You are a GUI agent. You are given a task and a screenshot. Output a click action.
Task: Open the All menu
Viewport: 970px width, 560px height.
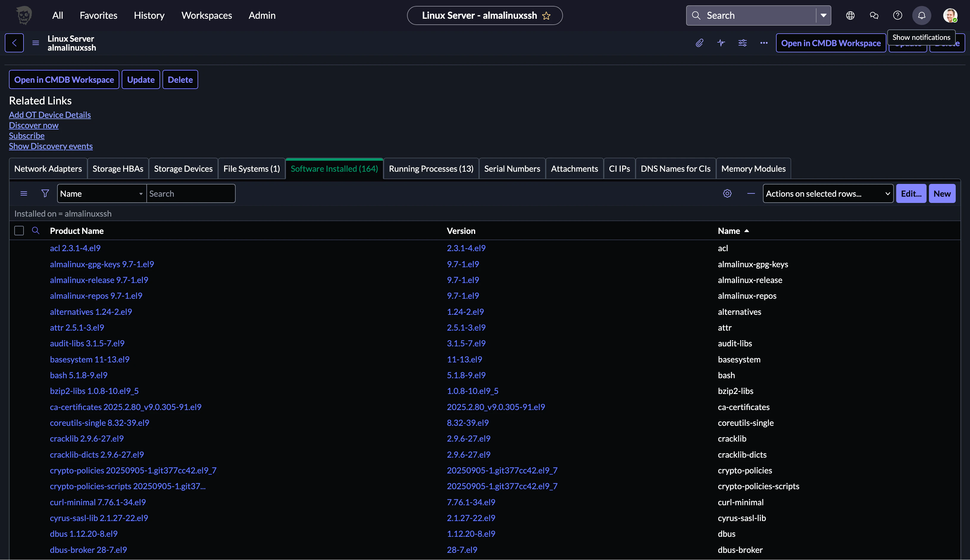tap(58, 15)
